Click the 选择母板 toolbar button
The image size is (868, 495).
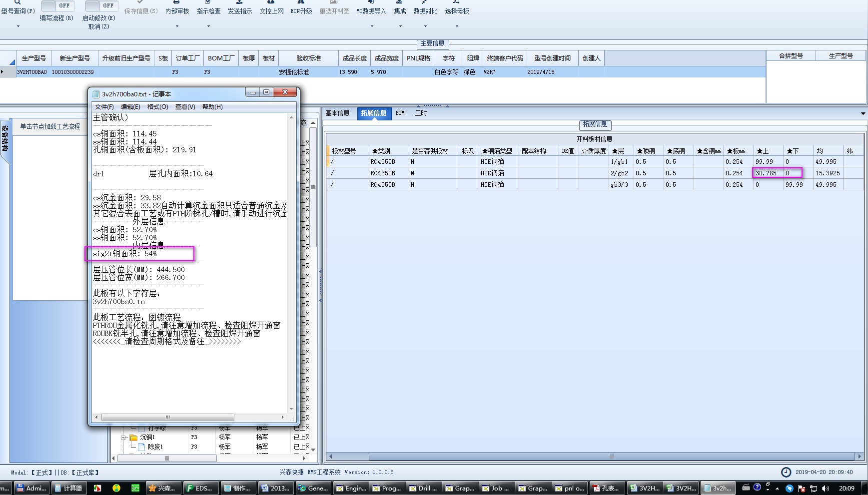click(457, 7)
